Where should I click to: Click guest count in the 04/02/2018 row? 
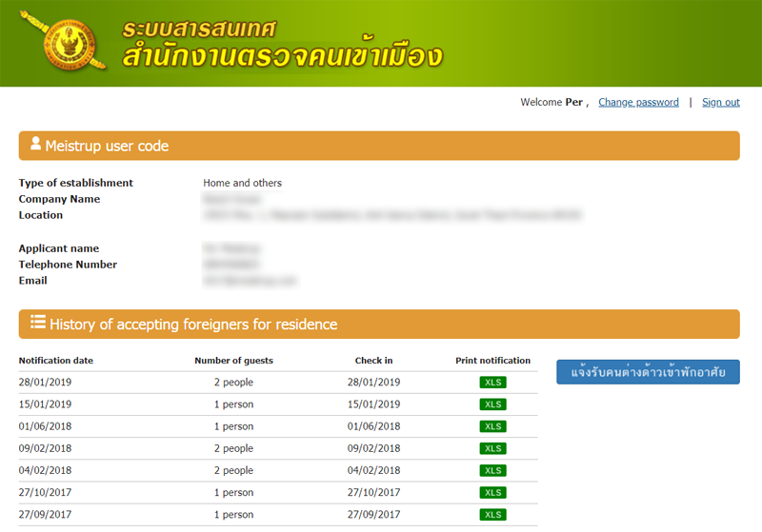click(x=233, y=470)
